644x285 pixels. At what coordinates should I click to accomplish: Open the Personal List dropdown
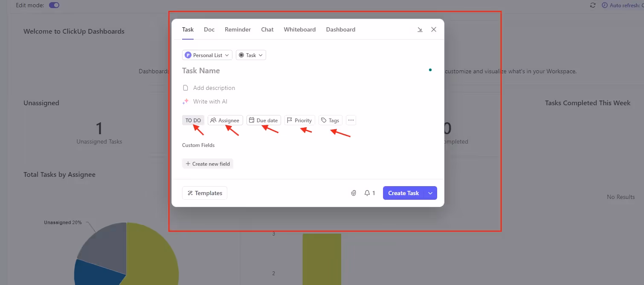click(207, 55)
